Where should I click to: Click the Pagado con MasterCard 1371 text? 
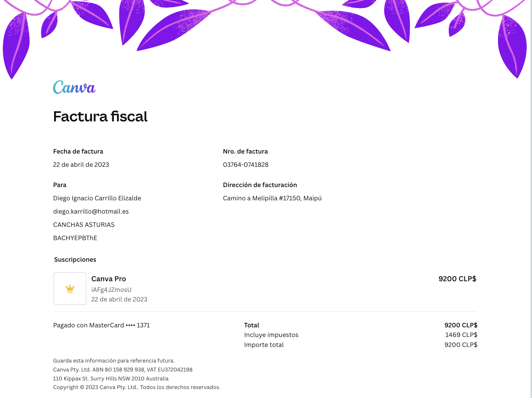point(101,325)
